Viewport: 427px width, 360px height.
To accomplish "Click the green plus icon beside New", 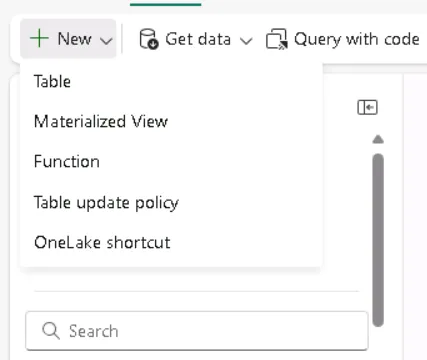I will [39, 38].
